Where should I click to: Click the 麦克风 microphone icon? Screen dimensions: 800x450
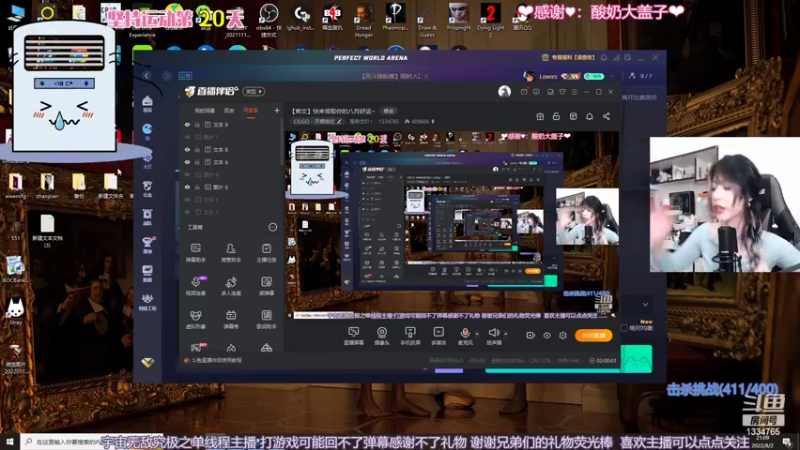[465, 334]
